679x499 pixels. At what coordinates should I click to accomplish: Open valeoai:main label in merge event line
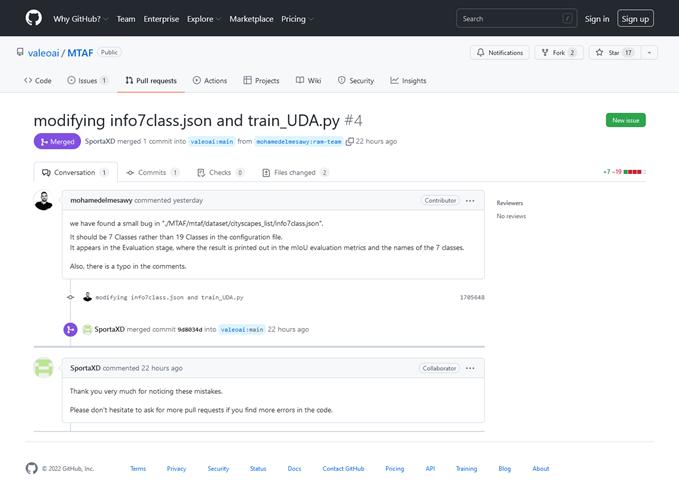242,330
